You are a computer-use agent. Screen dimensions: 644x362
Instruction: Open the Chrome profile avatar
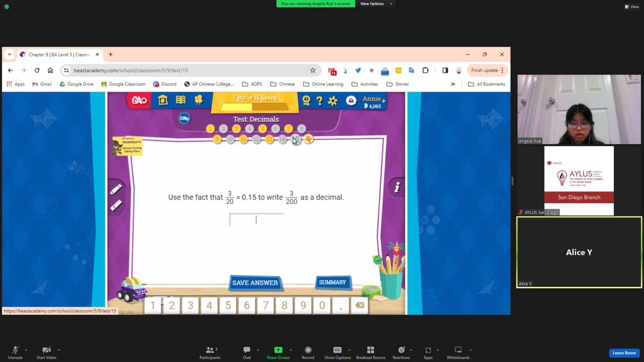click(459, 70)
